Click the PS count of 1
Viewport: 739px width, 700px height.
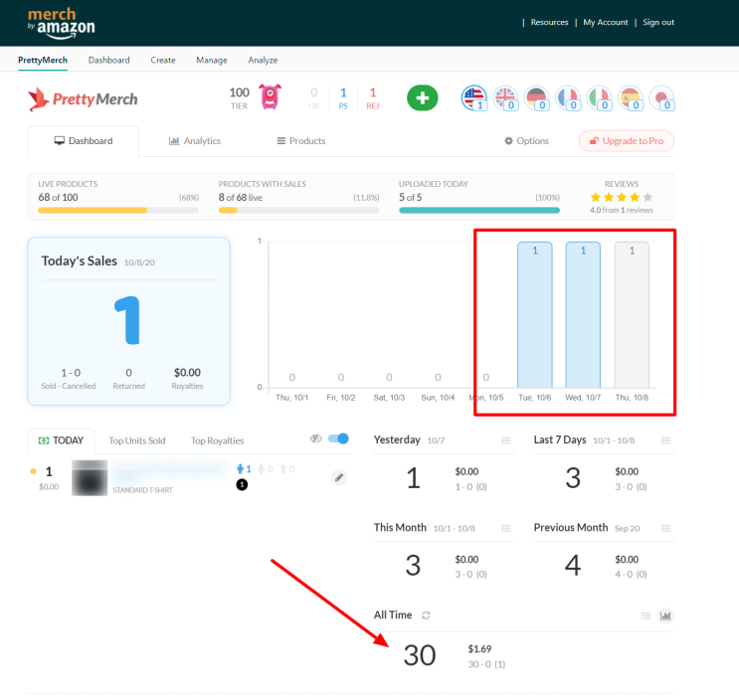point(343,98)
